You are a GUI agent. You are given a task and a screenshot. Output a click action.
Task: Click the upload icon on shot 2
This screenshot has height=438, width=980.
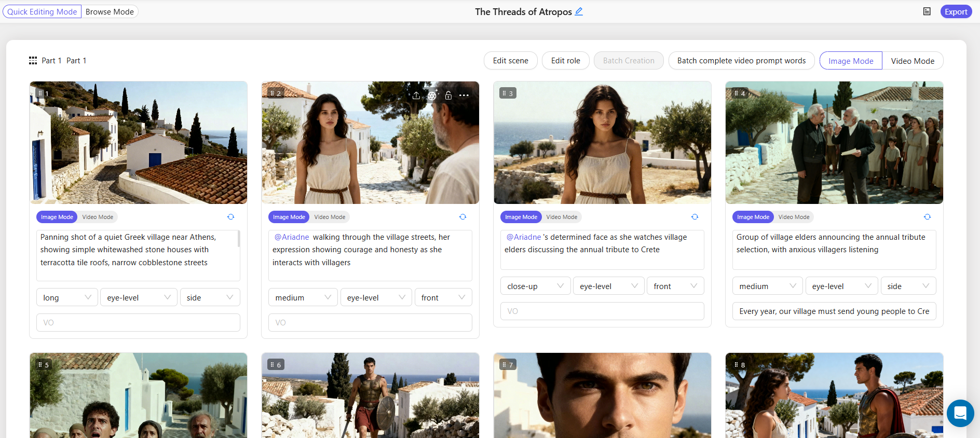(x=416, y=95)
